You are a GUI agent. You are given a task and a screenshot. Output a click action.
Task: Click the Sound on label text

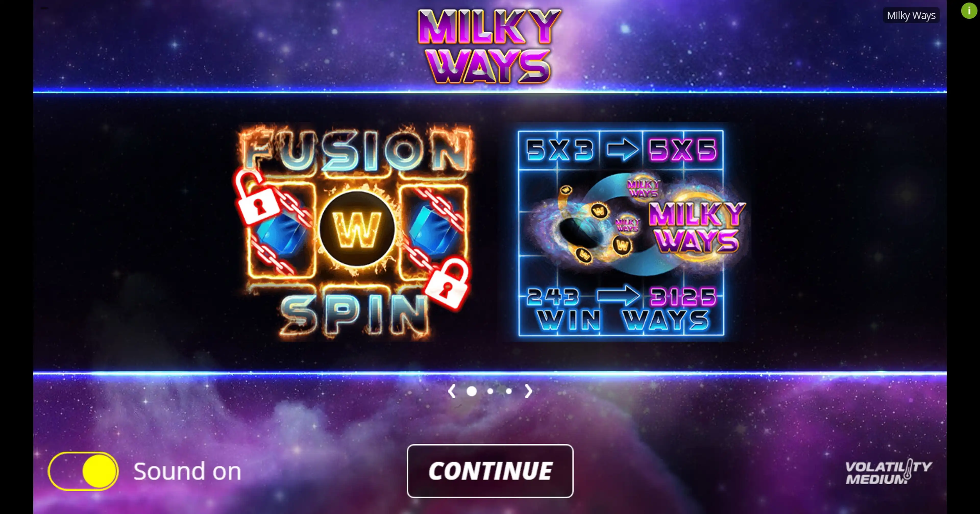(x=187, y=471)
